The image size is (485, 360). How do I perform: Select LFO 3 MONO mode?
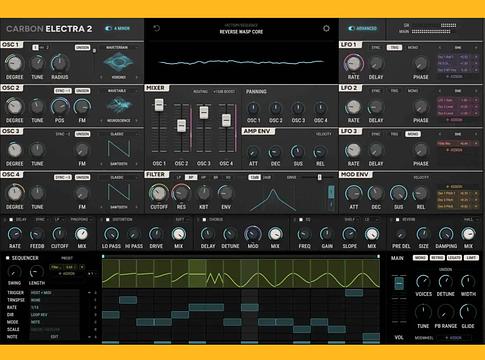(413, 134)
